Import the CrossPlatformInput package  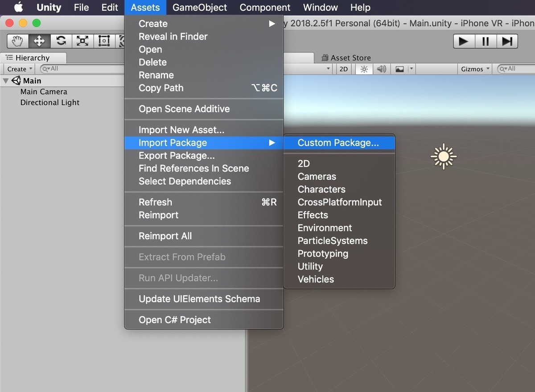click(x=339, y=202)
